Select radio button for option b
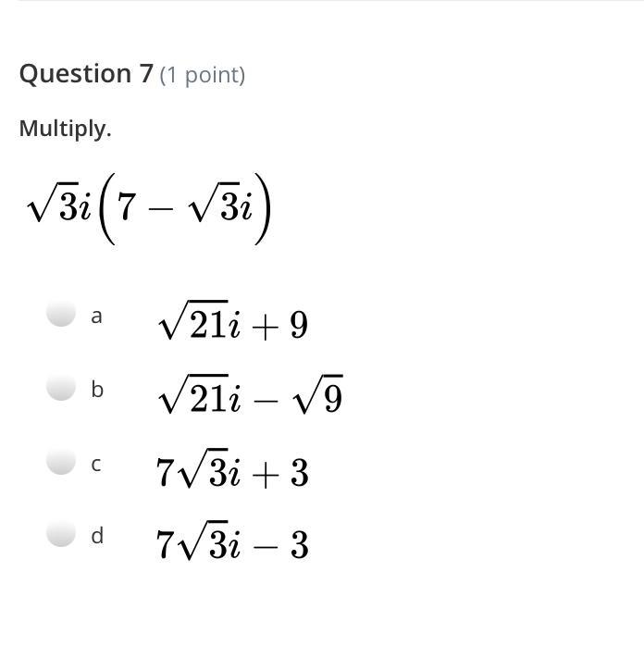This screenshot has width=644, height=646. point(61,386)
